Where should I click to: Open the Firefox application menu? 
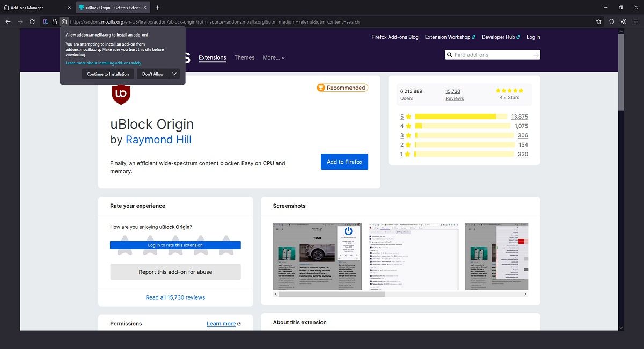click(x=636, y=22)
